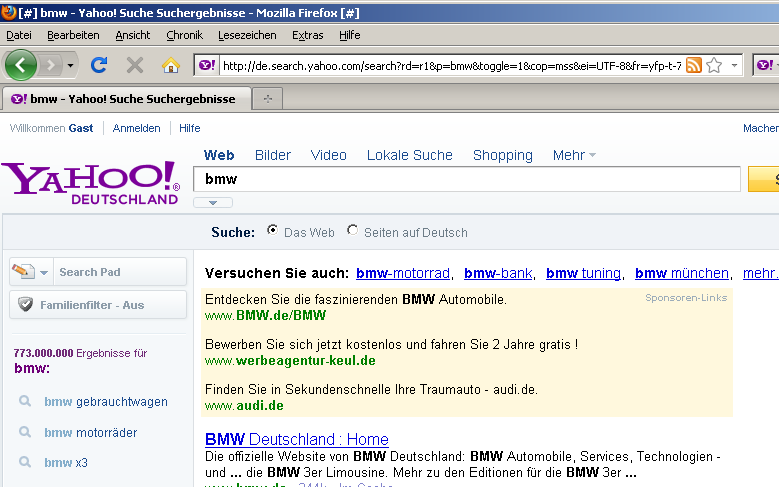Click the Familienfilter shield icon

[x=25, y=305]
